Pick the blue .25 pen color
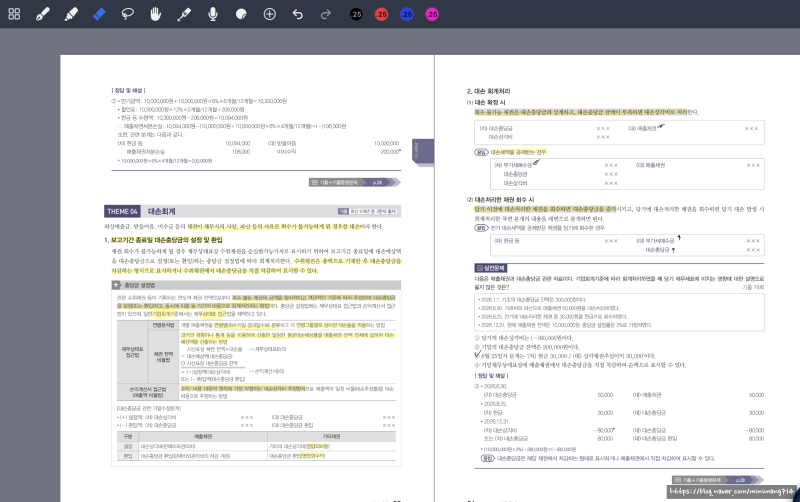The width and height of the screenshot is (800, 502). click(407, 14)
